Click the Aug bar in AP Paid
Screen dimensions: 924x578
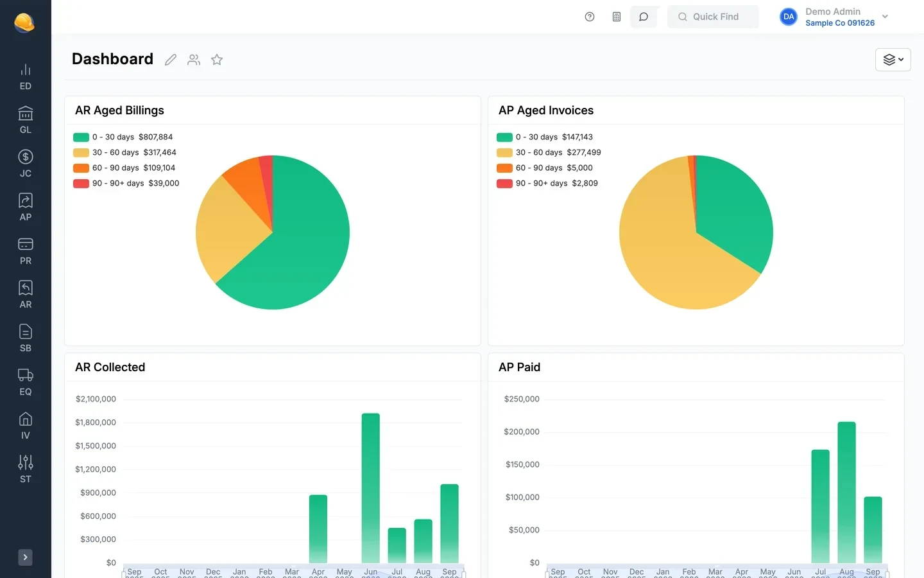(847, 492)
